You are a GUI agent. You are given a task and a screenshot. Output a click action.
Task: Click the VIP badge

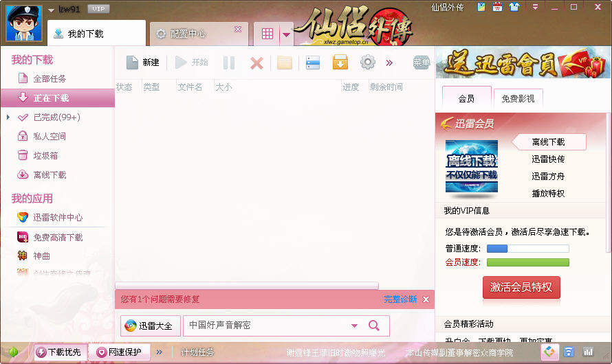tap(98, 8)
